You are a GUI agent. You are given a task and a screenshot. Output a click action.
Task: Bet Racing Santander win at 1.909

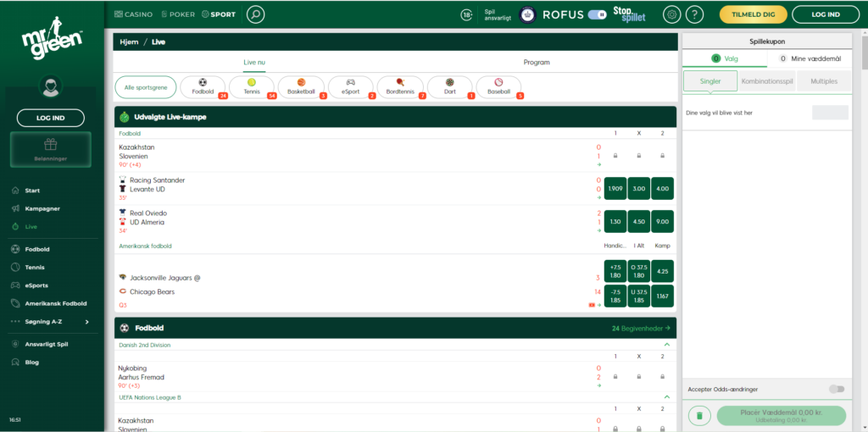(x=615, y=189)
